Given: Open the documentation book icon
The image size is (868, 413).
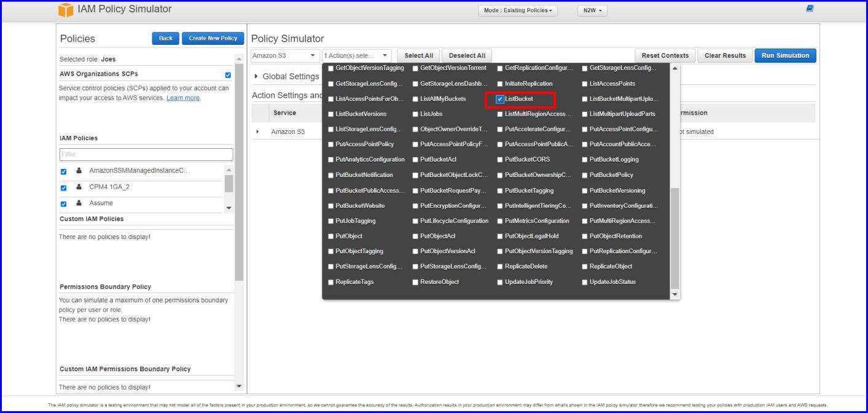Looking at the screenshot, I should click(x=810, y=9).
